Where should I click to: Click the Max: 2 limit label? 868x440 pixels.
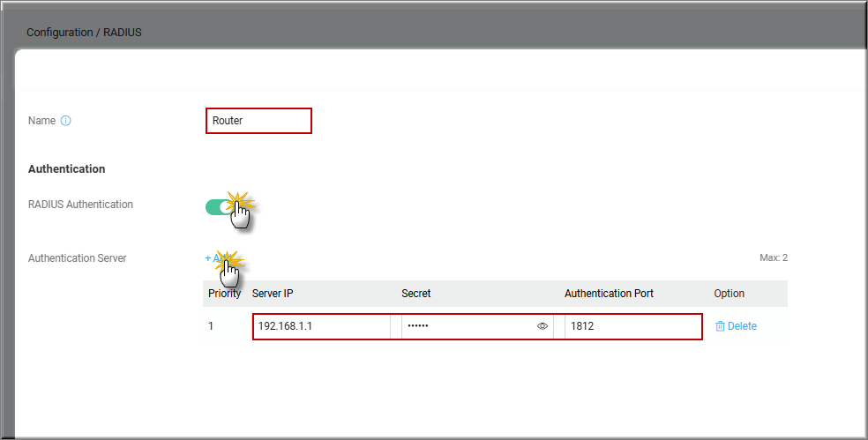click(773, 258)
